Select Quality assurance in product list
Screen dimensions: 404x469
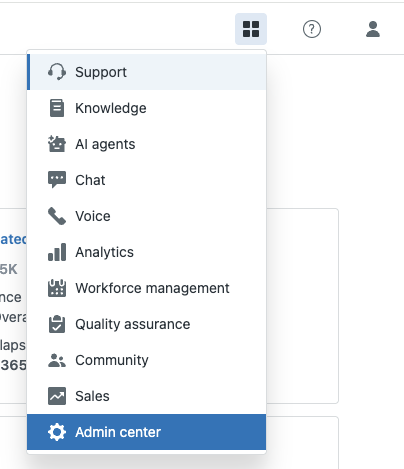pos(147,324)
